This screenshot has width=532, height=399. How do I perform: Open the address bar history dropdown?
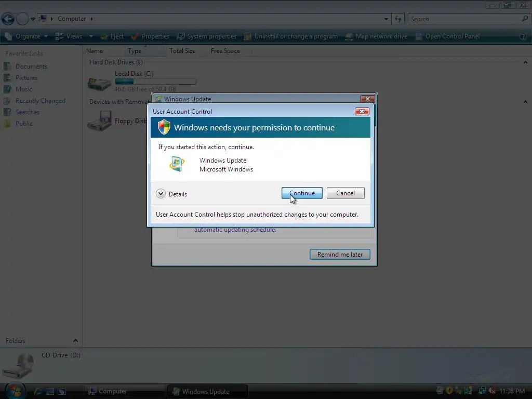(386, 19)
